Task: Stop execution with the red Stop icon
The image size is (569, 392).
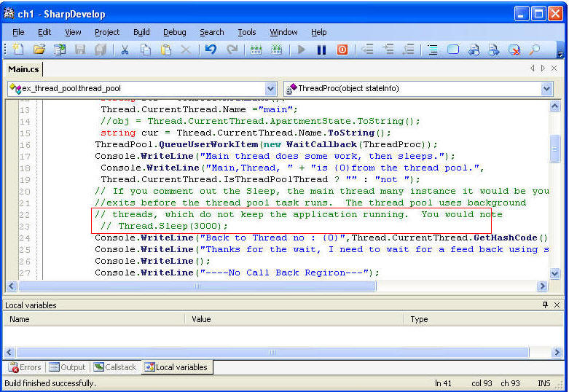Action: click(342, 50)
